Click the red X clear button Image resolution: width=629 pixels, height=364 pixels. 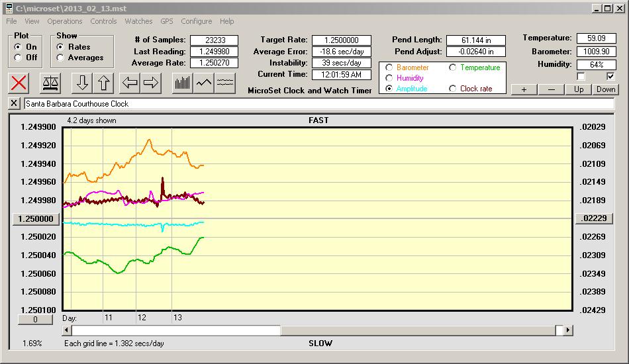pyautogui.click(x=19, y=83)
